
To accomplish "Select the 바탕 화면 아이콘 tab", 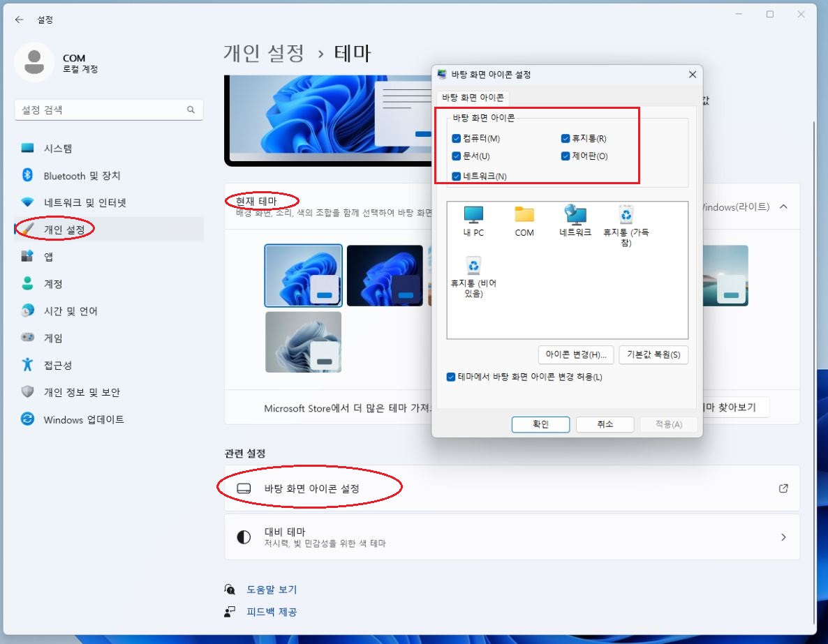I will [473, 98].
